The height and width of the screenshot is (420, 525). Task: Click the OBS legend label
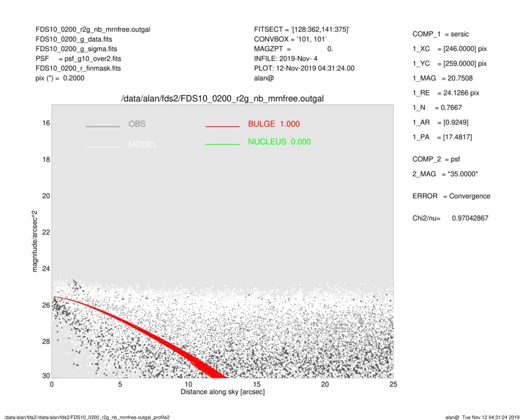point(137,124)
